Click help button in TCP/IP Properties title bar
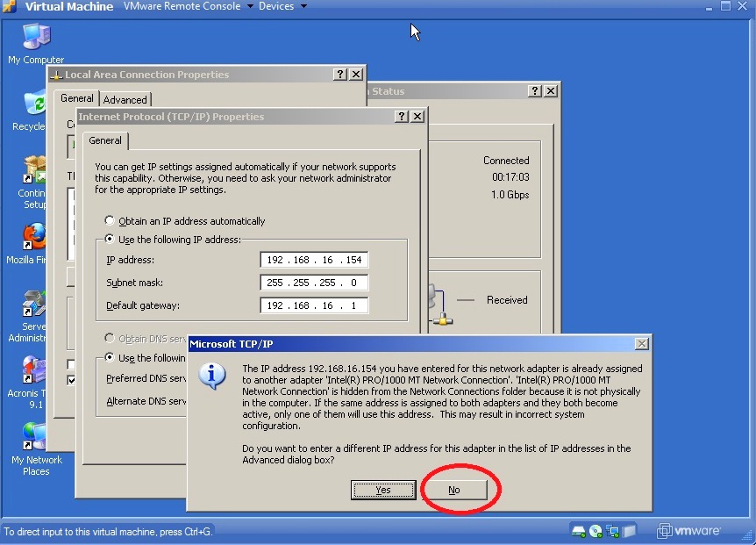 click(x=401, y=116)
